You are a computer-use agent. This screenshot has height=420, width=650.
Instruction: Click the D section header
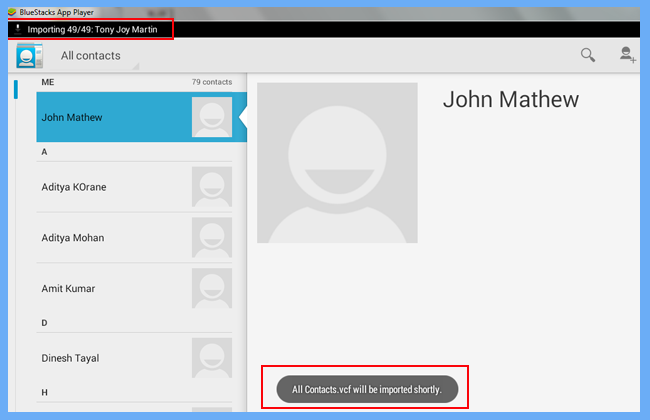44,323
